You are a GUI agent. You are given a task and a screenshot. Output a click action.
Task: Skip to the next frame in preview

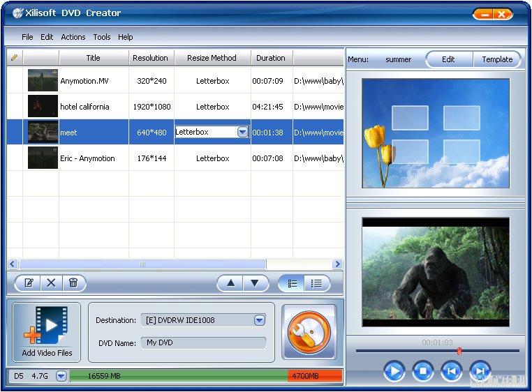480,371
